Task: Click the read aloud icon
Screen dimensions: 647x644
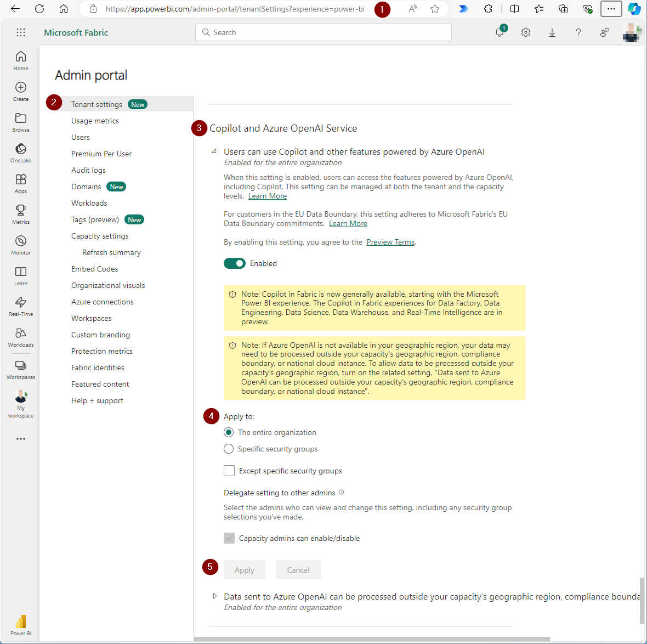Action: pyautogui.click(x=413, y=9)
